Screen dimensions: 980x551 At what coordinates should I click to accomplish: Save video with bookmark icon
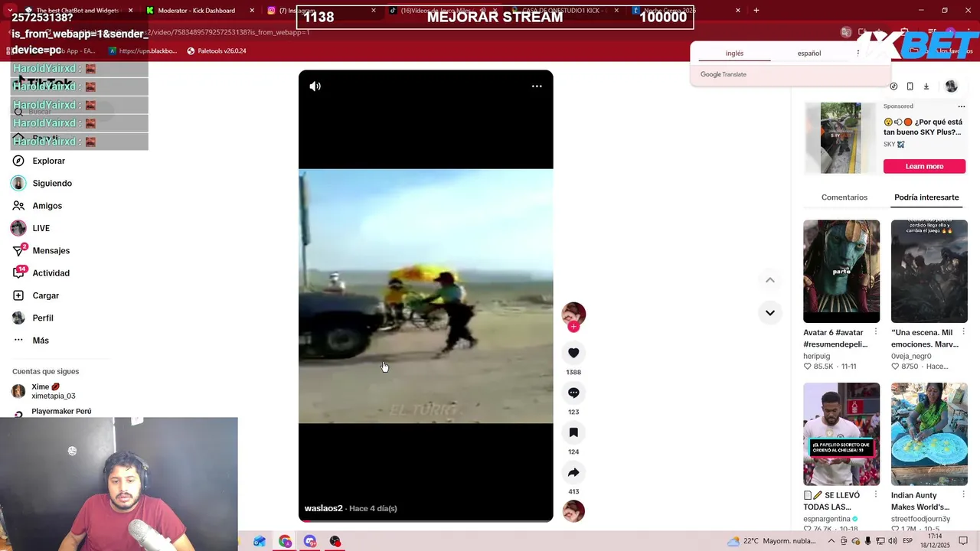(x=573, y=432)
